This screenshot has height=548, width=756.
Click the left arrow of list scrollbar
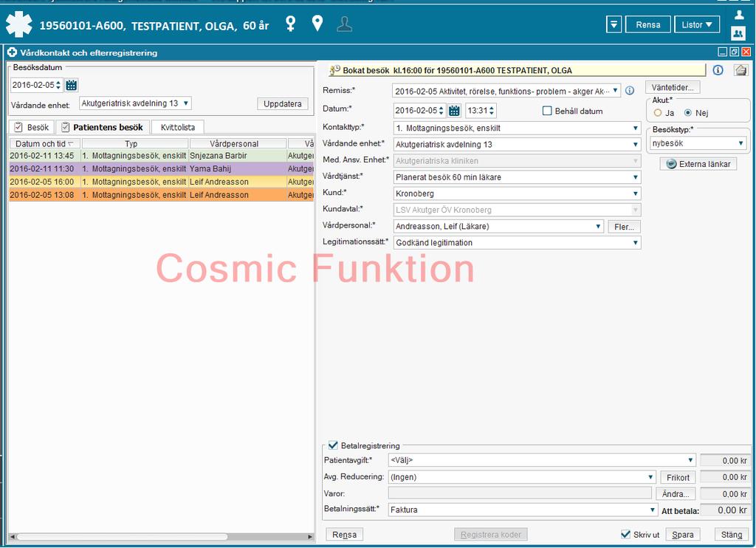12,536
